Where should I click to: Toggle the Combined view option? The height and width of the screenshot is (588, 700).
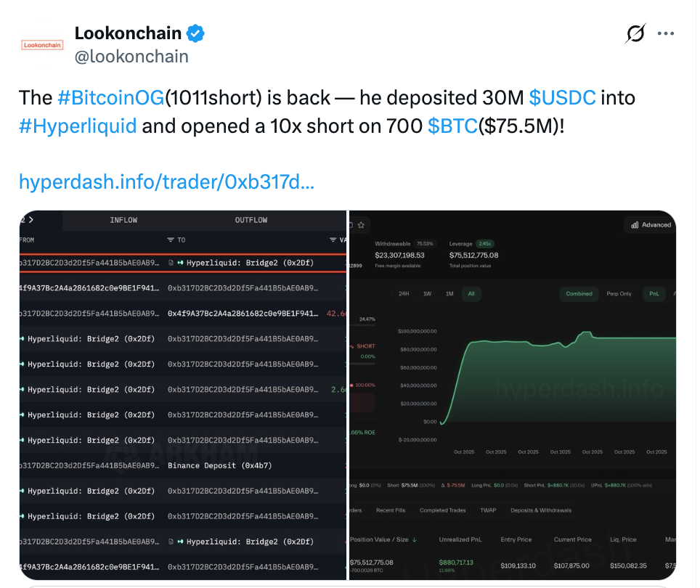tap(579, 294)
